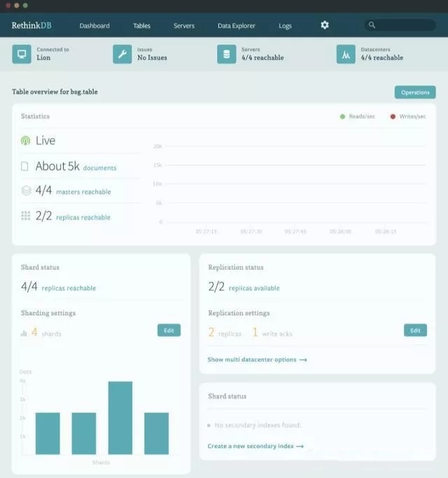The image size is (448, 478).
Task: Focus the search field in navbar
Action: click(x=402, y=25)
